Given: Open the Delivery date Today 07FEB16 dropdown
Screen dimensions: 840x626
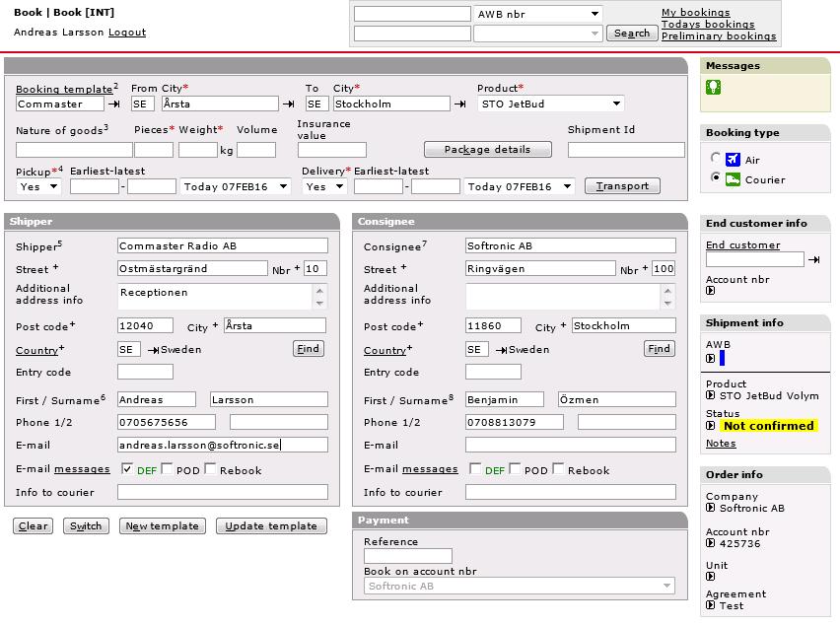Looking at the screenshot, I should point(520,186).
